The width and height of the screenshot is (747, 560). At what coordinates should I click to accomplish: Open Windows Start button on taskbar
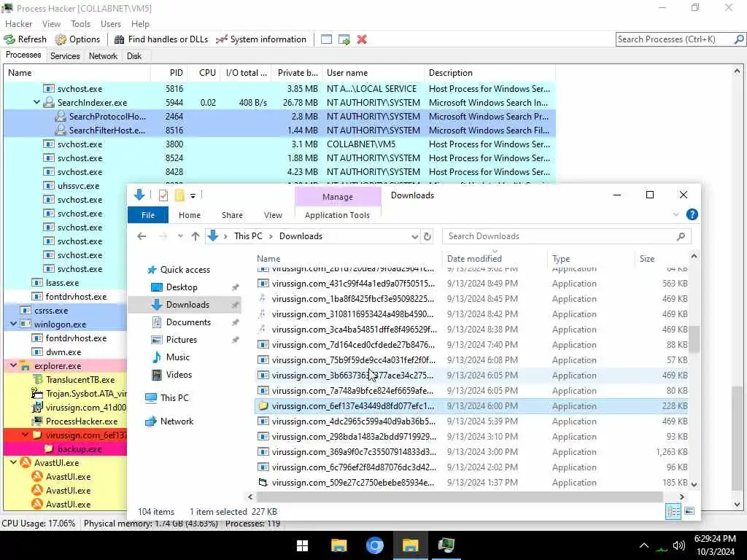point(302,545)
